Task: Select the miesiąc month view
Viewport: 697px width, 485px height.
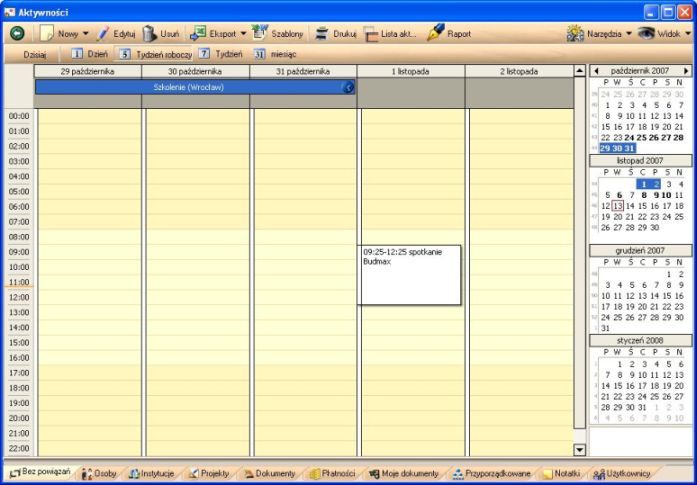Action: point(260,54)
